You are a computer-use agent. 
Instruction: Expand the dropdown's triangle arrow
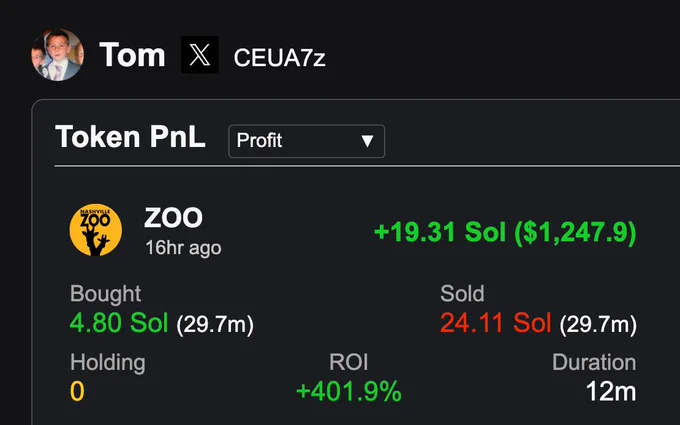[367, 141]
